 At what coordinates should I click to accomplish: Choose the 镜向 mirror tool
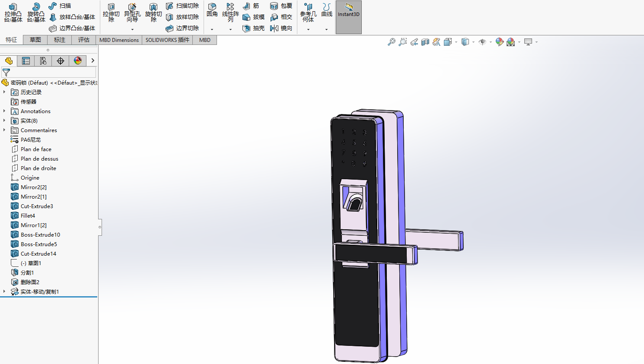(281, 28)
